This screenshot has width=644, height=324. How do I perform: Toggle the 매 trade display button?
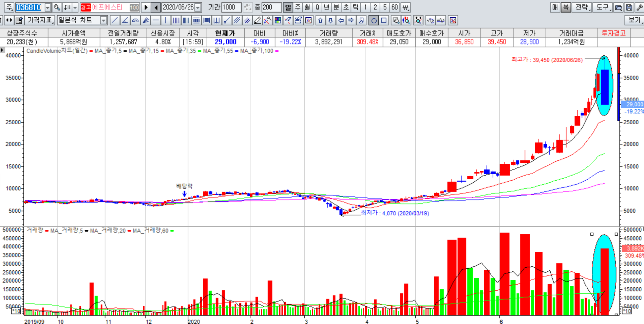click(x=555, y=7)
